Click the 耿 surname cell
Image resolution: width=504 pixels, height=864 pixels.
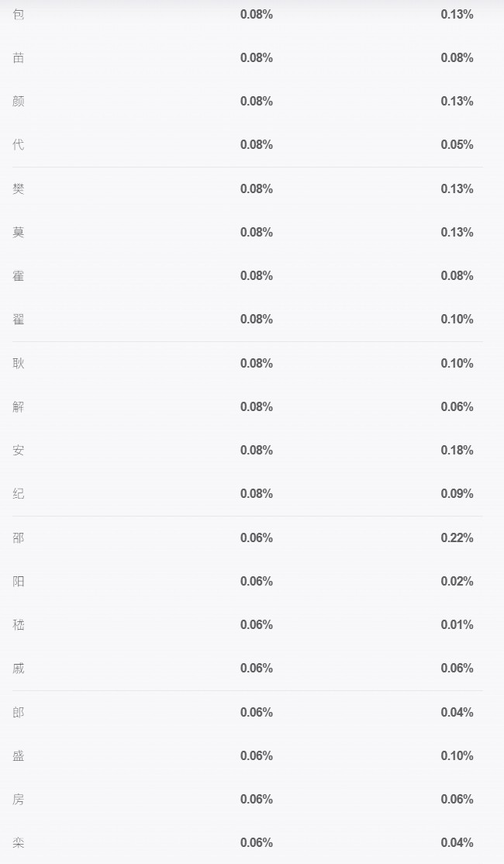click(18, 364)
